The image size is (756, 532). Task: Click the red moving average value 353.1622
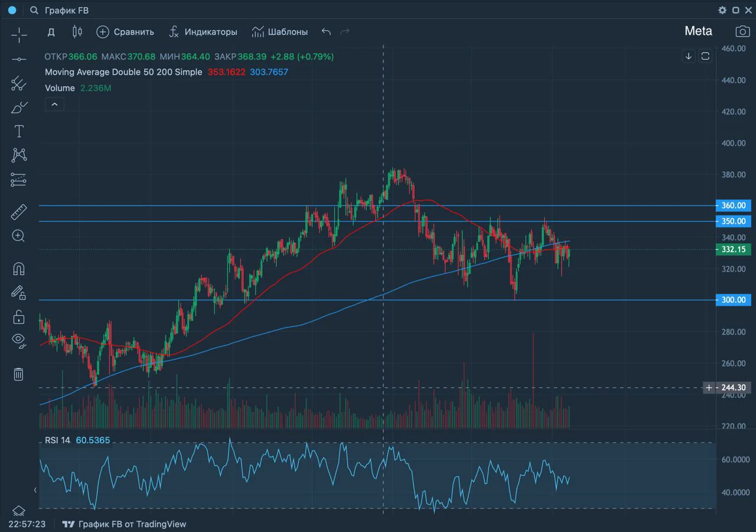click(x=226, y=72)
